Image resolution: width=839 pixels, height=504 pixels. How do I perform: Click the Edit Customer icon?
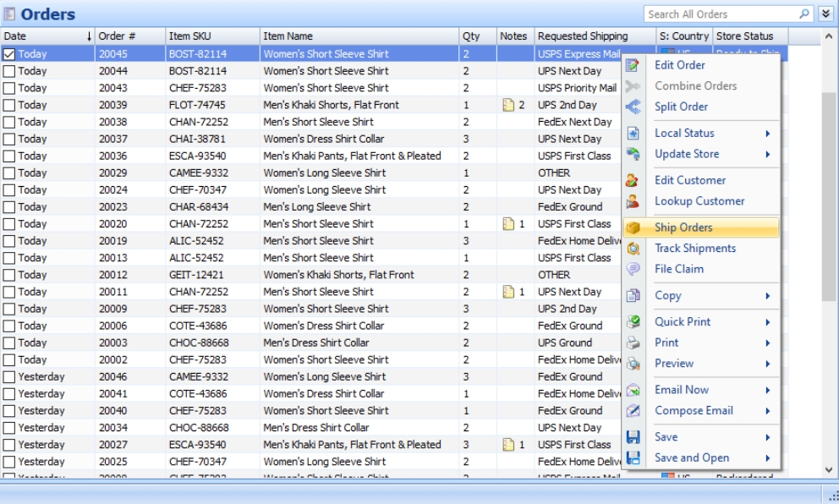click(633, 180)
